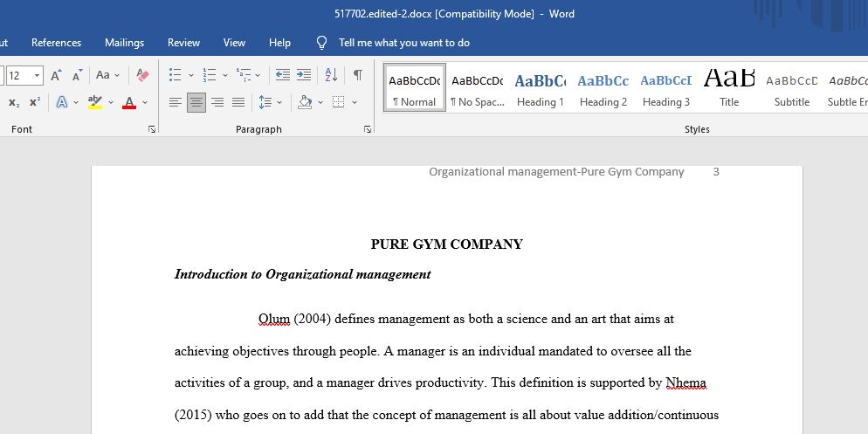The height and width of the screenshot is (434, 868).
Task: Expand line spacing dropdown arrow
Action: point(279,102)
